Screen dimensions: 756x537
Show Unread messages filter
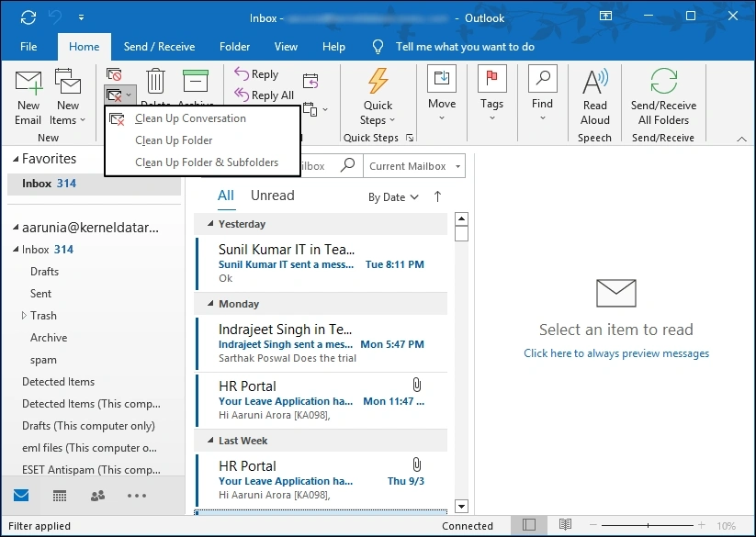pyautogui.click(x=273, y=196)
